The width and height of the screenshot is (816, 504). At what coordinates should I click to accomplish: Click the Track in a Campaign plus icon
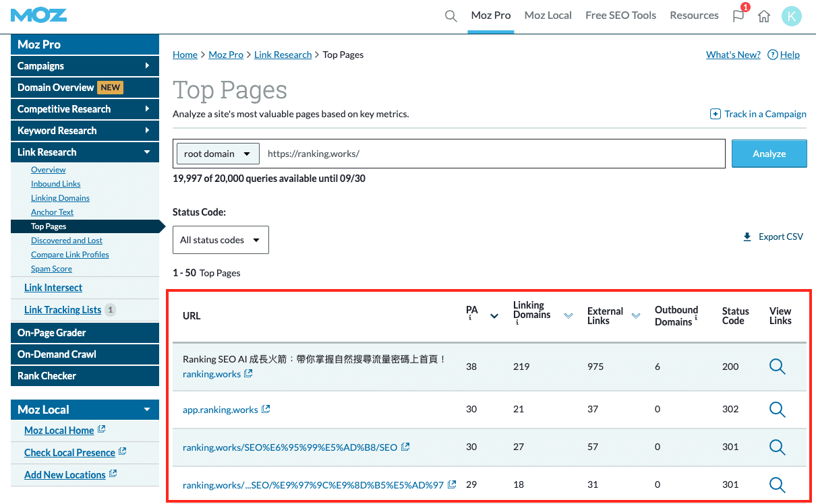tap(716, 114)
